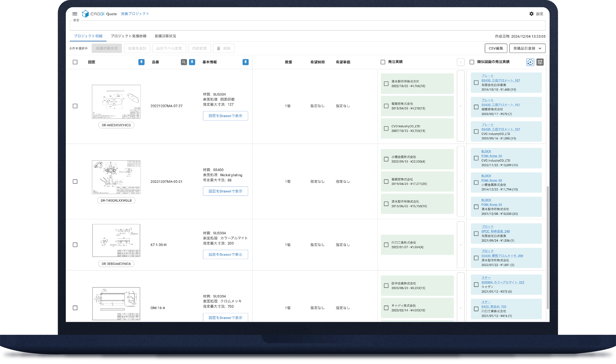Open the hamburger navigation menu
This screenshot has height=364, width=616.
point(75,14)
